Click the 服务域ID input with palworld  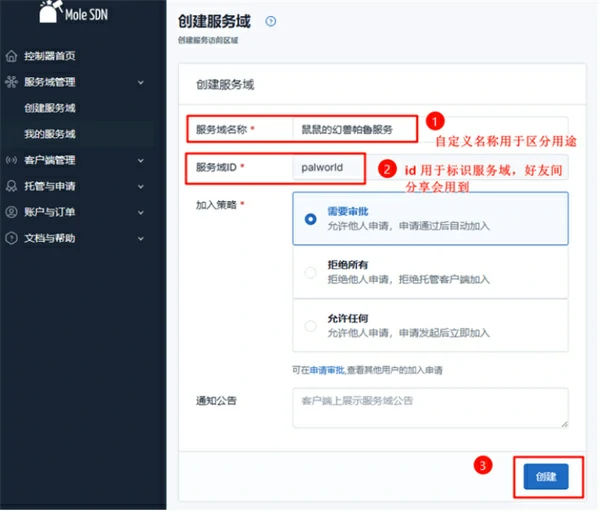(430, 168)
